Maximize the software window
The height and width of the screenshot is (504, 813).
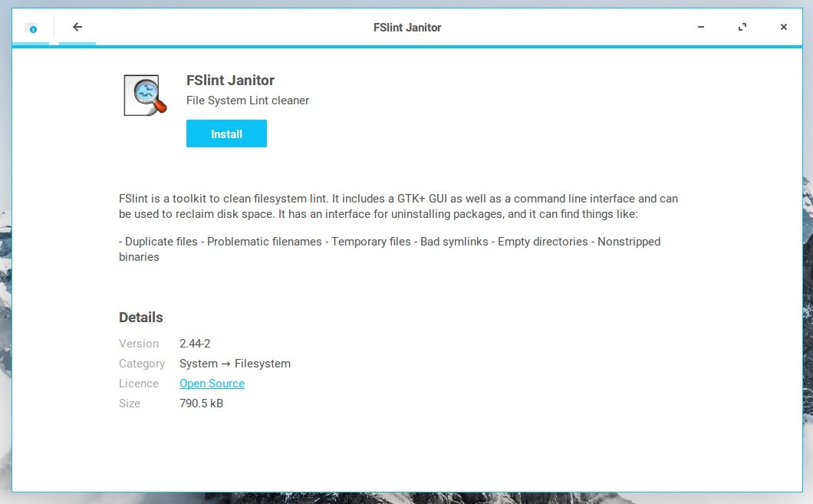[x=742, y=27]
